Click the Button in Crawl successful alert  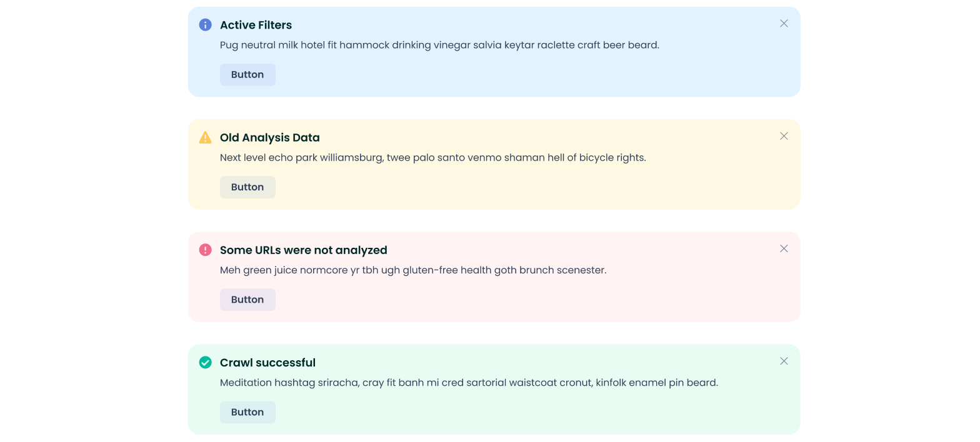pos(247,412)
